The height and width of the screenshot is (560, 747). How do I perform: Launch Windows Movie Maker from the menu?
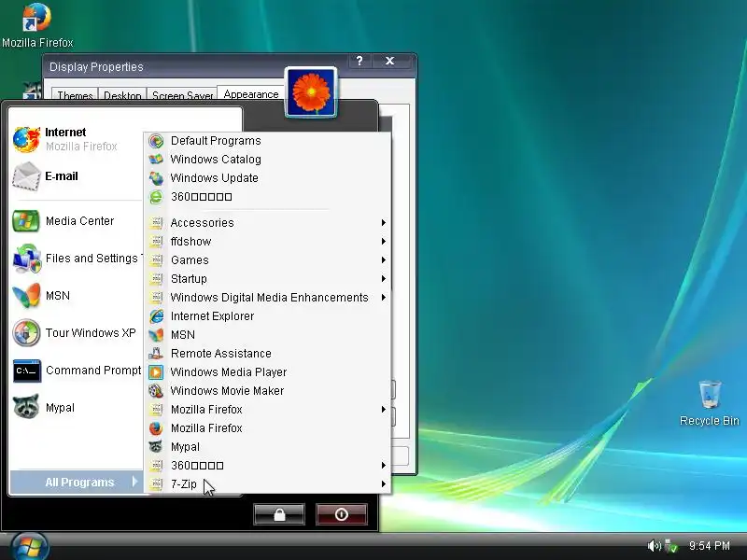tap(267, 391)
